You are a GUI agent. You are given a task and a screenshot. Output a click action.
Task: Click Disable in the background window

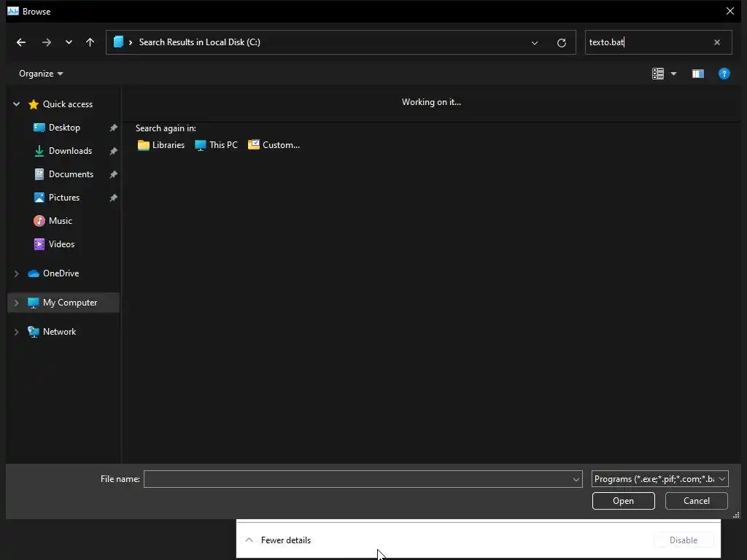tap(683, 540)
